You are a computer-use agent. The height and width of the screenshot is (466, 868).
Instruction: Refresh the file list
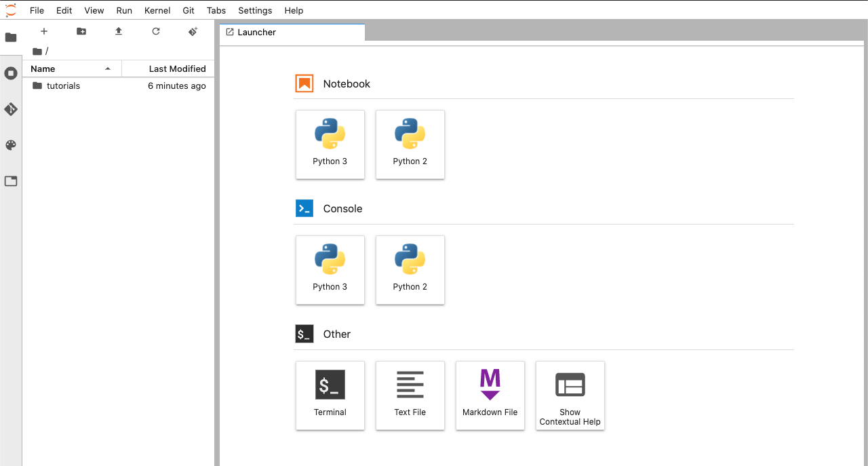[156, 31]
